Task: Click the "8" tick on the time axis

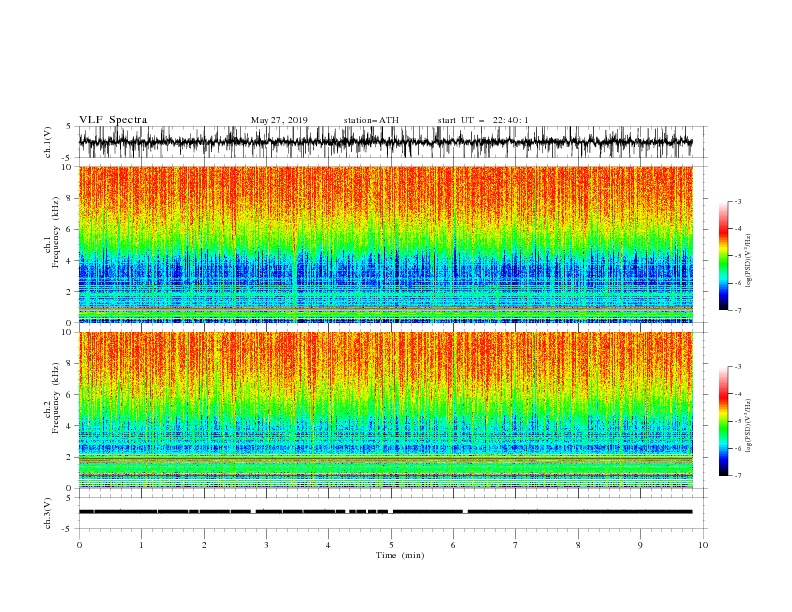Action: tap(578, 545)
